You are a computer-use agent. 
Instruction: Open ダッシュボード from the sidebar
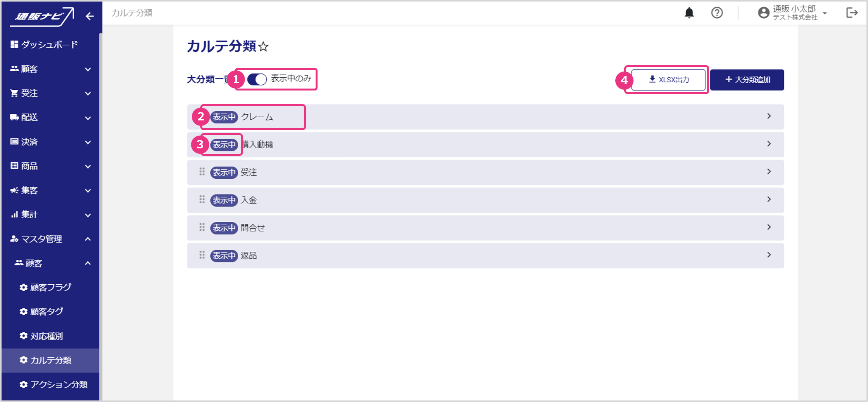point(49,45)
